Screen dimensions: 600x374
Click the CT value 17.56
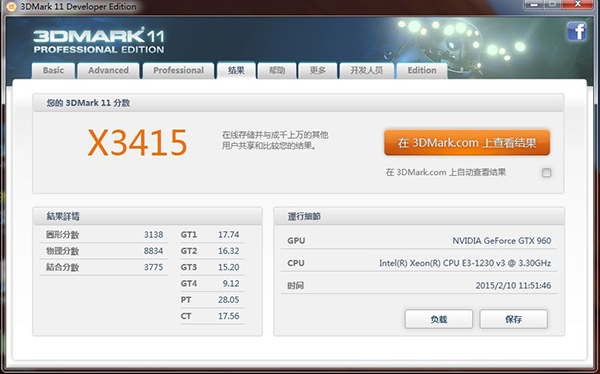(x=228, y=316)
